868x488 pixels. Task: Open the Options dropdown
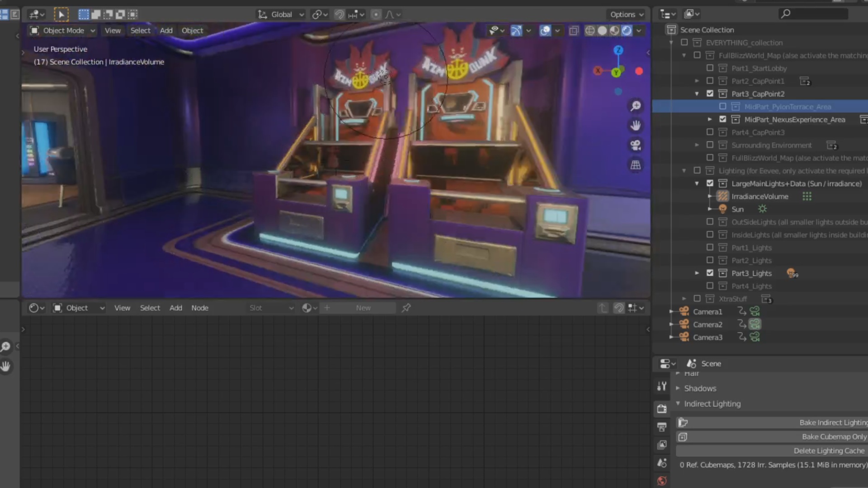pyautogui.click(x=627, y=14)
